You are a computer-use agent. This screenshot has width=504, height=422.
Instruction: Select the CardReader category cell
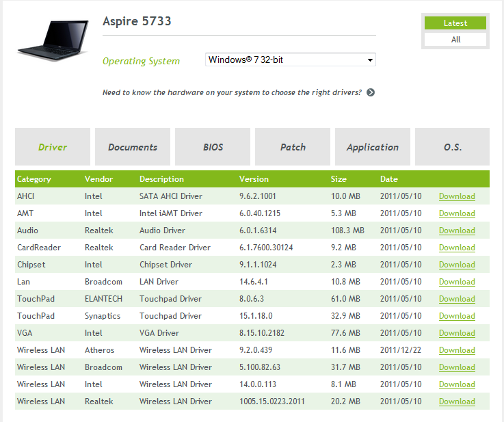[x=39, y=248]
